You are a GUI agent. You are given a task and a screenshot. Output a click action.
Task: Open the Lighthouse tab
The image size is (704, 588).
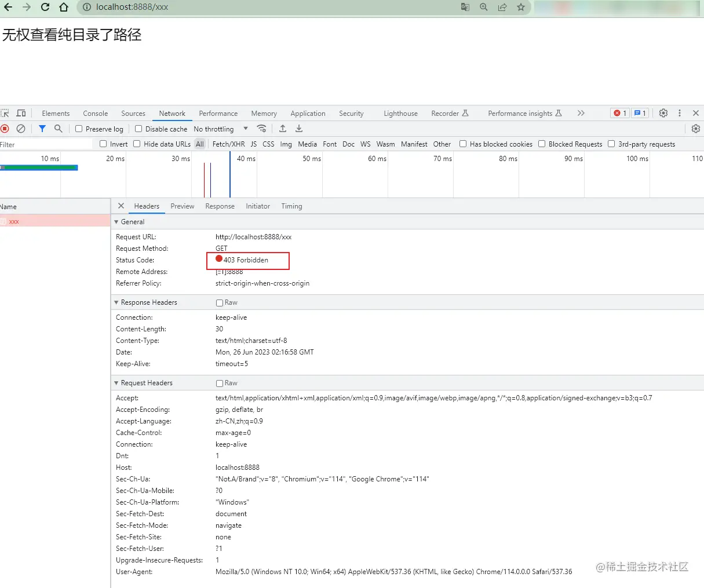click(x=400, y=114)
